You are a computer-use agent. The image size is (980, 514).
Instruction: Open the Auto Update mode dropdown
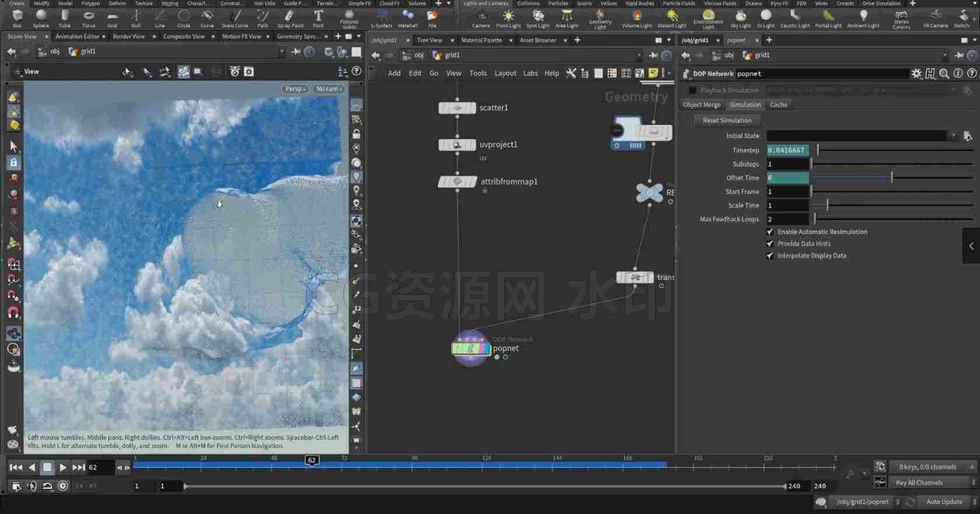(948, 502)
